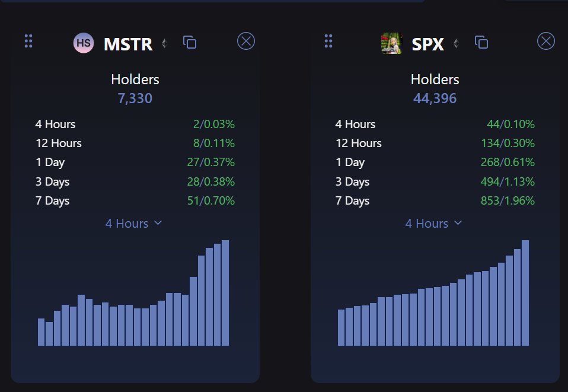The height and width of the screenshot is (392, 568).
Task: Click SPX 1 Day value 268/0.61%
Action: 508,162
